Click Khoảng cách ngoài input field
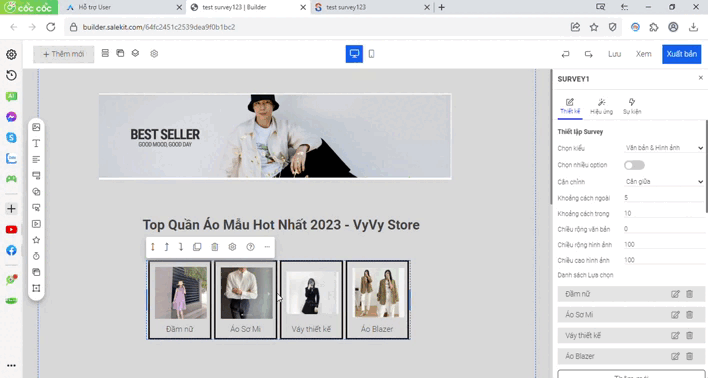 (664, 198)
